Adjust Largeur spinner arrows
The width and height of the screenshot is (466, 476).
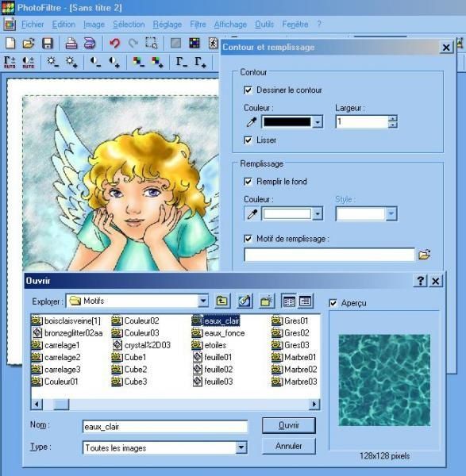pos(393,121)
